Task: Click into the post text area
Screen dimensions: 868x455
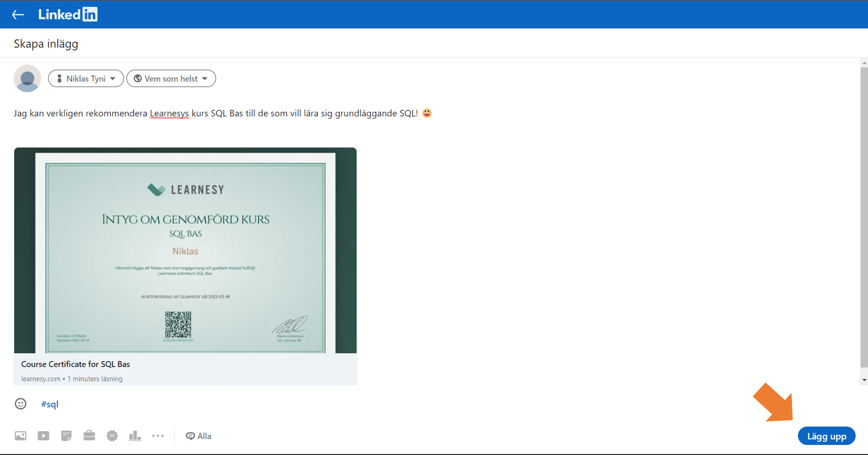Action: pos(222,113)
